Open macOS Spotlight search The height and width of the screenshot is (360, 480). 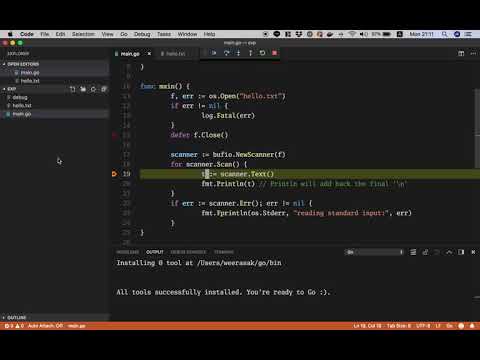[444, 34]
